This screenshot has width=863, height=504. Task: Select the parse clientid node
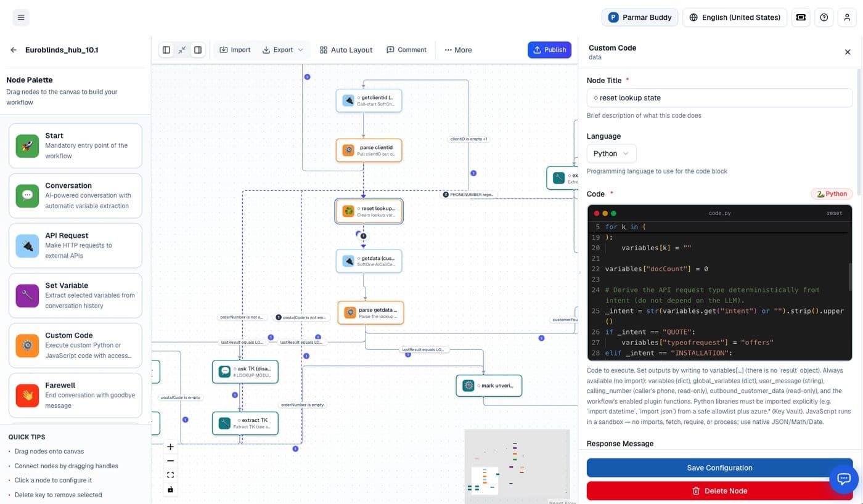tap(369, 150)
